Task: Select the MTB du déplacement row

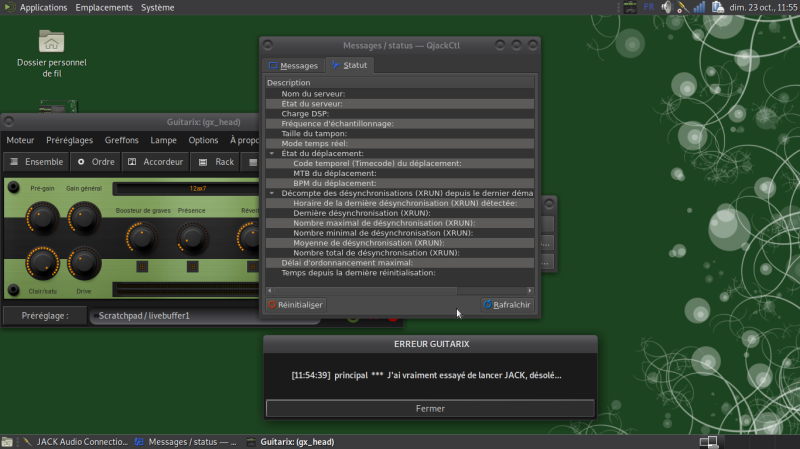Action: (399, 173)
